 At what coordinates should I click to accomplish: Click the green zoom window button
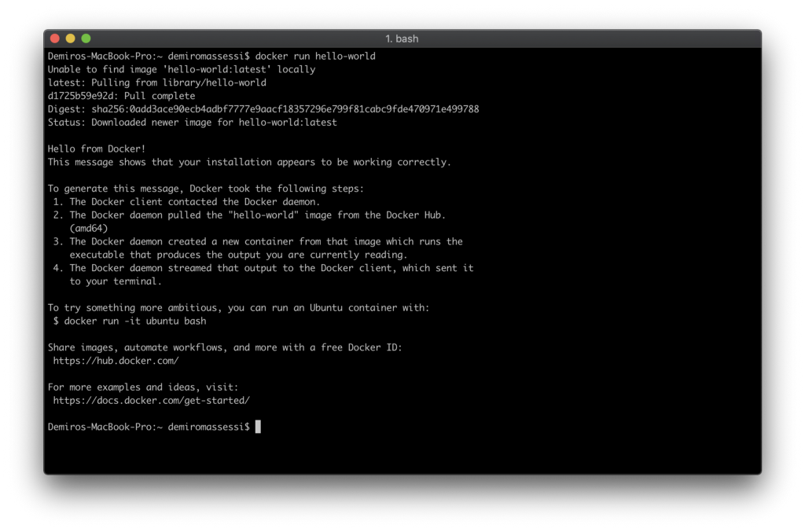(86, 39)
